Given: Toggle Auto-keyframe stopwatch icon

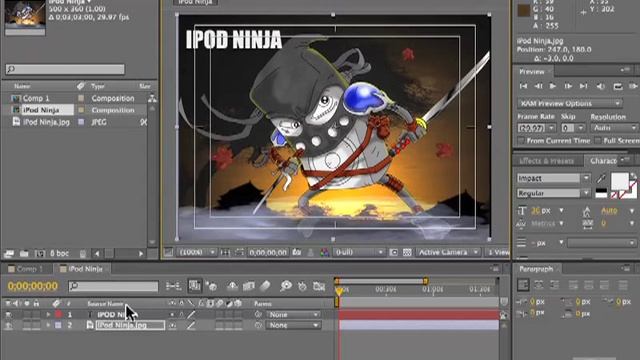Looking at the screenshot, I should [x=302, y=286].
